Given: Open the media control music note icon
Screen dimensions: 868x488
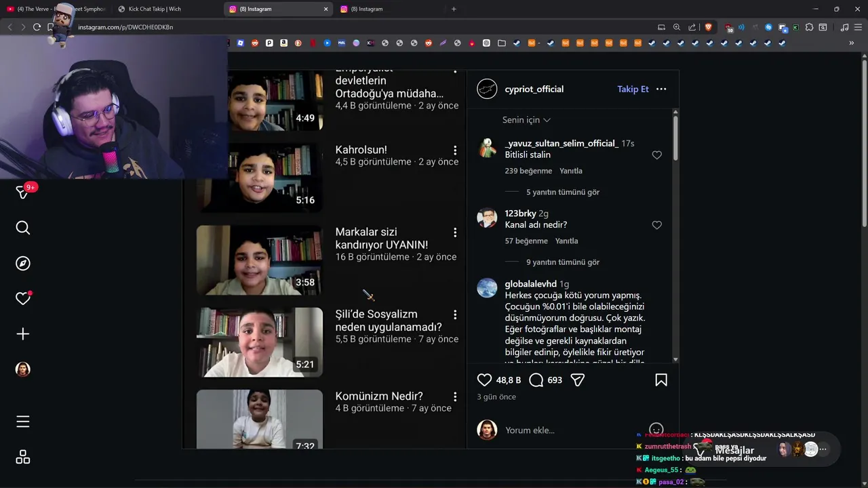Looking at the screenshot, I should coord(844,27).
